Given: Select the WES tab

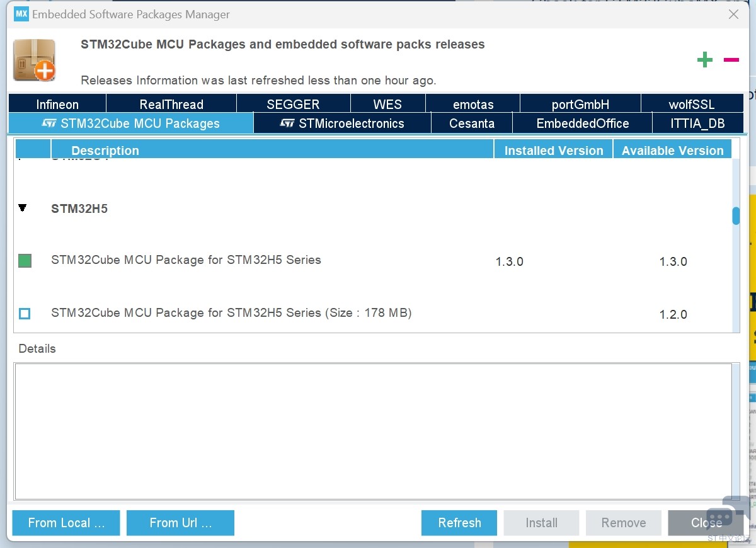Looking at the screenshot, I should click(387, 104).
